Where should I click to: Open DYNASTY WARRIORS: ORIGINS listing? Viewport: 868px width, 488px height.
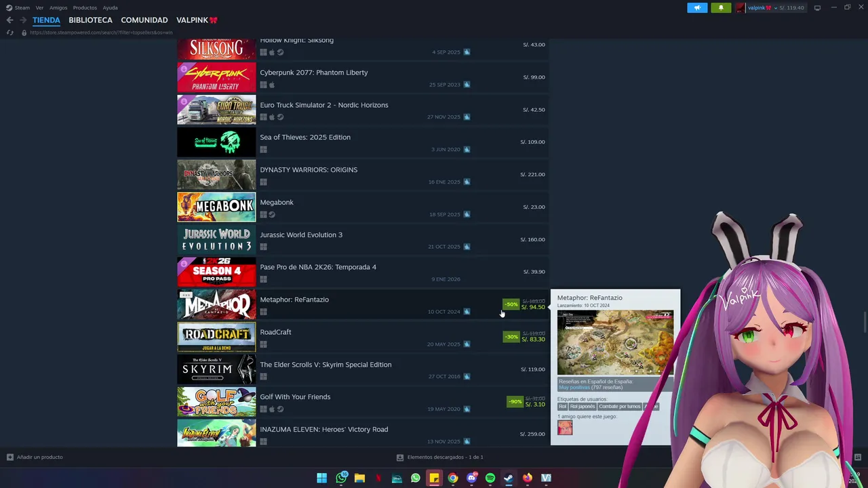pyautogui.click(x=363, y=175)
